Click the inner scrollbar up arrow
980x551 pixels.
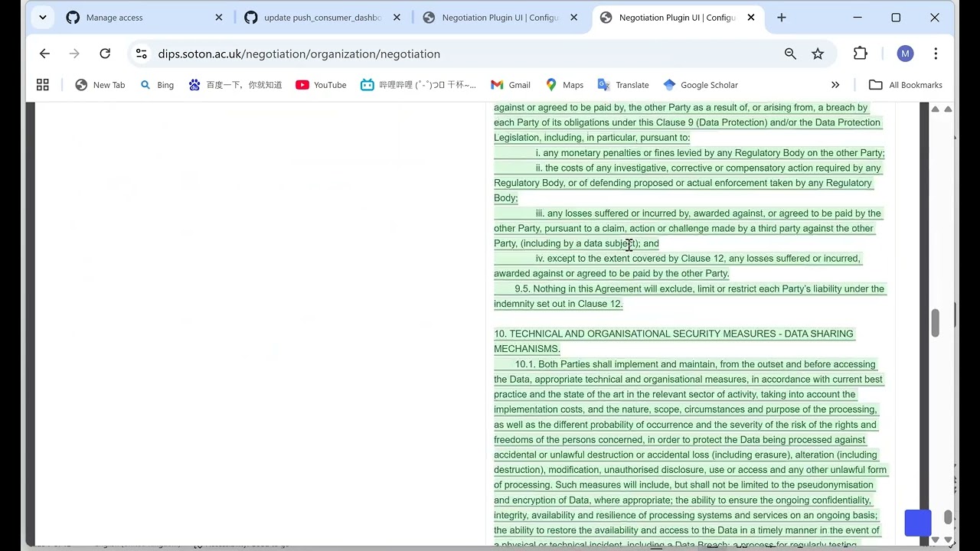pyautogui.click(x=935, y=109)
